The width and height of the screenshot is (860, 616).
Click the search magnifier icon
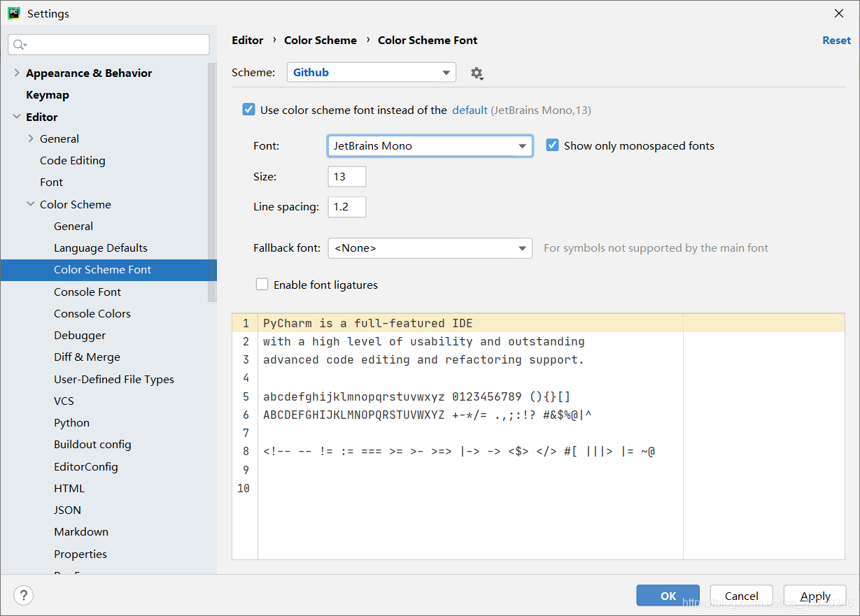(20, 45)
